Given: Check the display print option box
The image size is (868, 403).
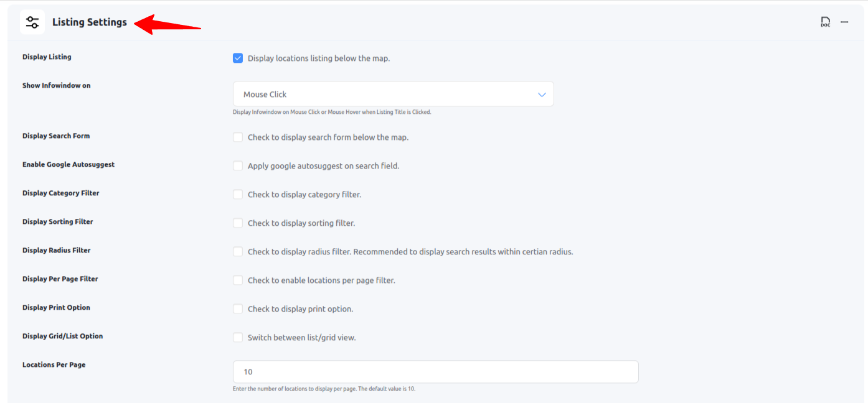Looking at the screenshot, I should tap(238, 309).
